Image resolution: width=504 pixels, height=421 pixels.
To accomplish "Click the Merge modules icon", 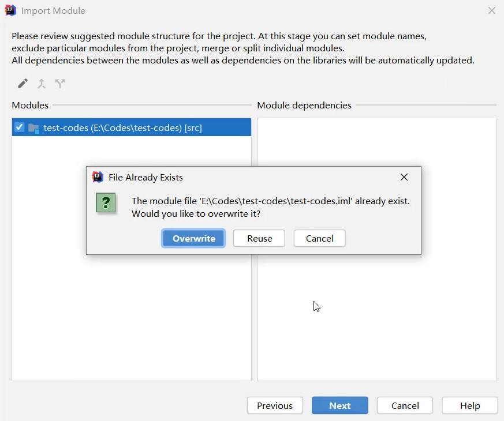I will coord(42,84).
